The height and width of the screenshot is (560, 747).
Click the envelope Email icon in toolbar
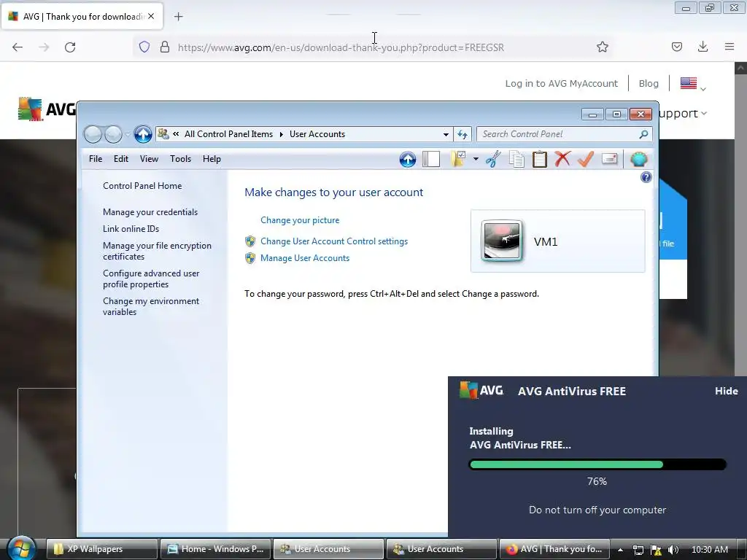click(609, 159)
